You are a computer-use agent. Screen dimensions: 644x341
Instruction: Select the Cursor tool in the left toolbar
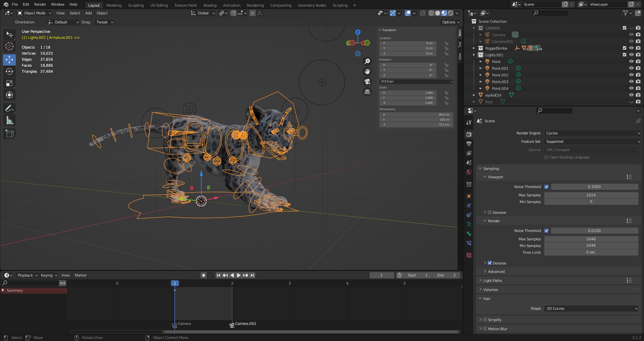[9, 46]
